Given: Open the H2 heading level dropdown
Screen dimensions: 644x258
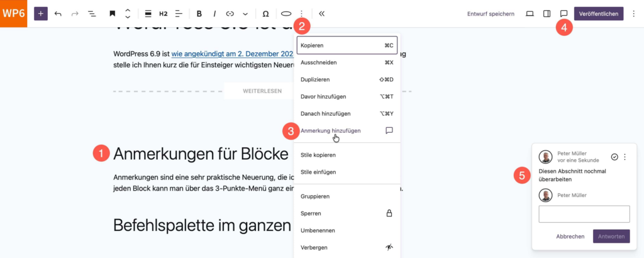Looking at the screenshot, I should pos(164,13).
